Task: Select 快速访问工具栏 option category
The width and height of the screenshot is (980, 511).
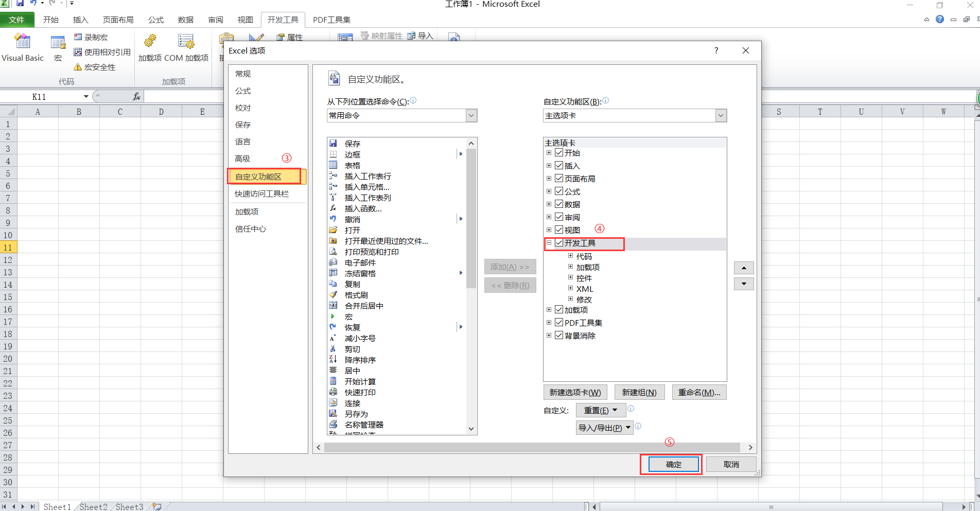Action: (262, 193)
